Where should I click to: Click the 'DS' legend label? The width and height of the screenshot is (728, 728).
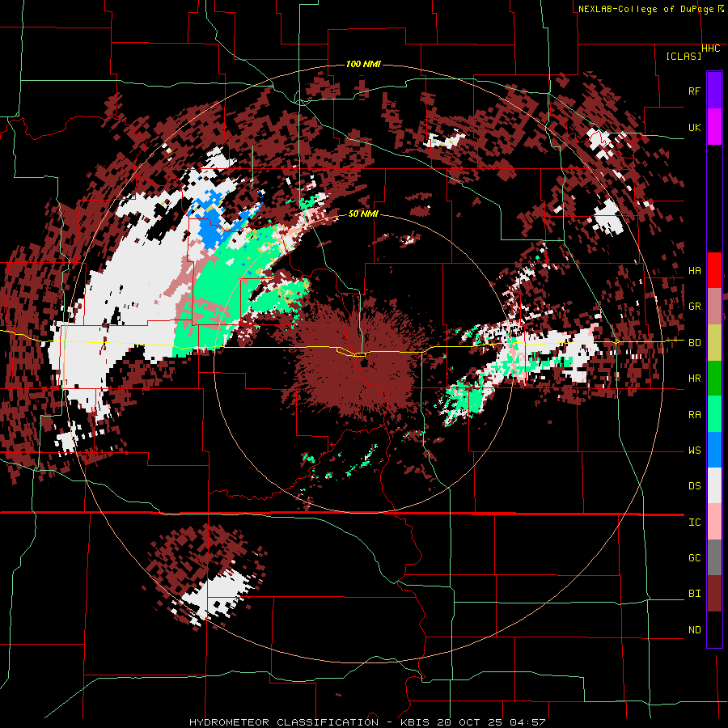(x=695, y=486)
